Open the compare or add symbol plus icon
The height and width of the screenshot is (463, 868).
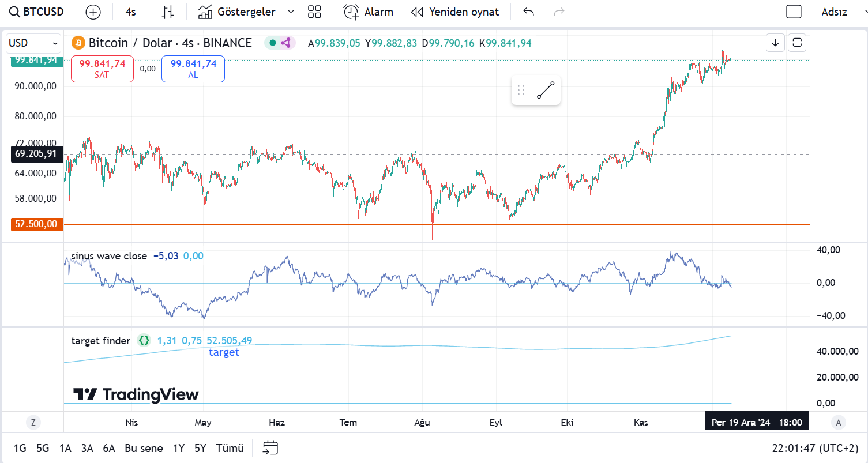[x=93, y=12]
